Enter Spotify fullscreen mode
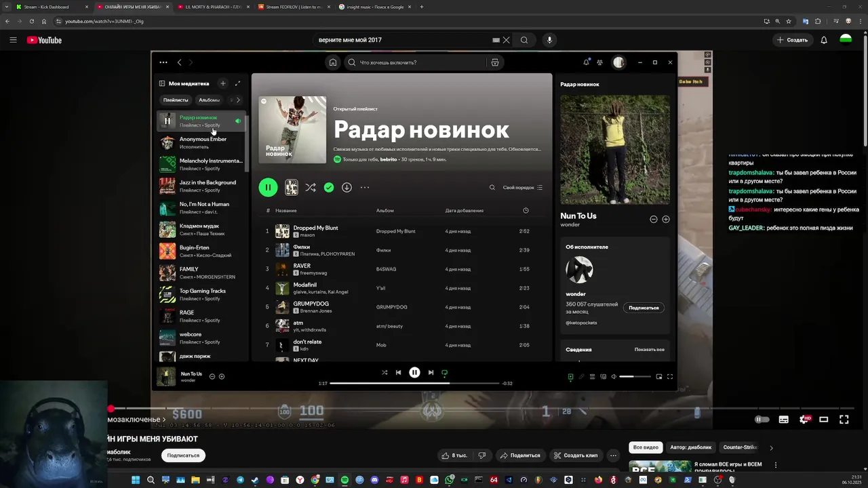868x488 pixels. coord(670,377)
